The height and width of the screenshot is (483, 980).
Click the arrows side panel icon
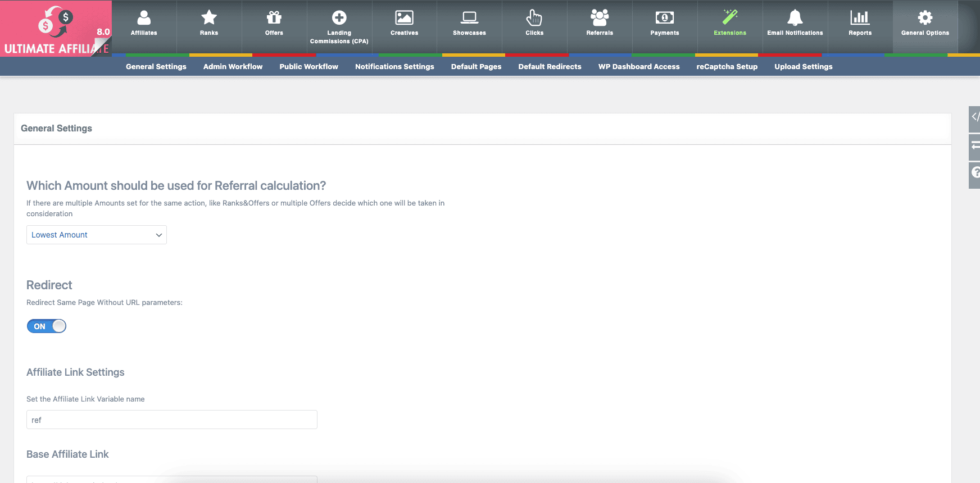(974, 146)
